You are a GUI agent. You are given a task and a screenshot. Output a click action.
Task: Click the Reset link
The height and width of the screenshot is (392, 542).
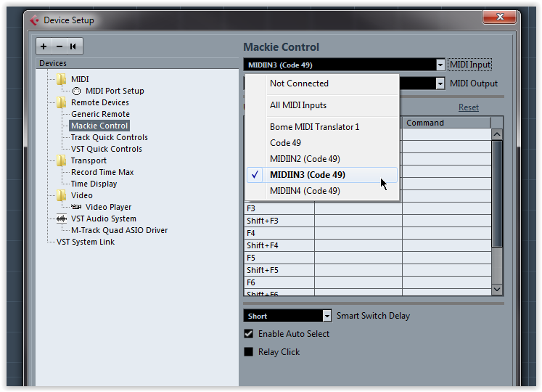(468, 107)
